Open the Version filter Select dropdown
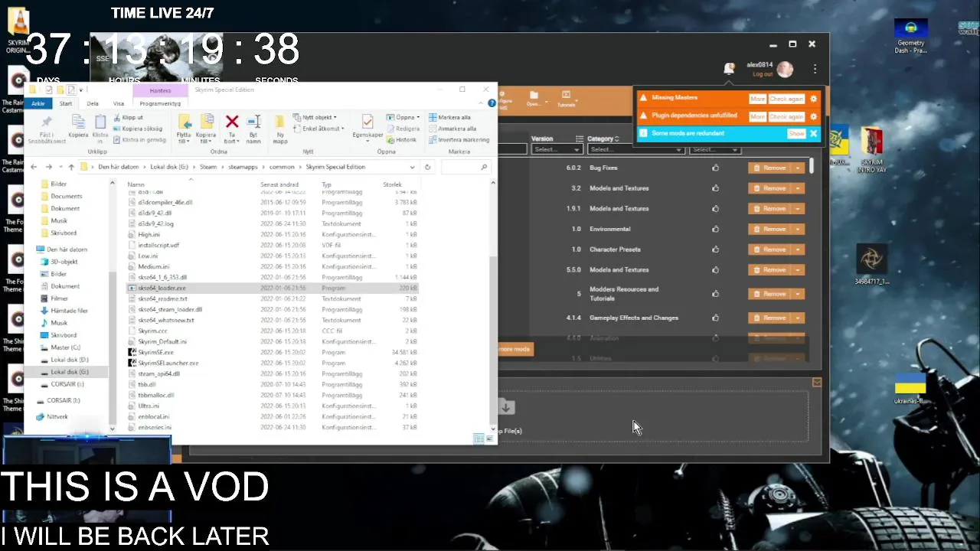The image size is (980, 551). [557, 150]
